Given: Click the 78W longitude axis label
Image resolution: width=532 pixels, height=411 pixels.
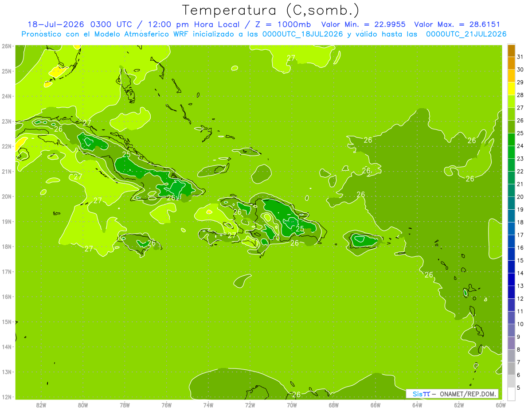Looking at the screenshot, I should coord(125,405).
